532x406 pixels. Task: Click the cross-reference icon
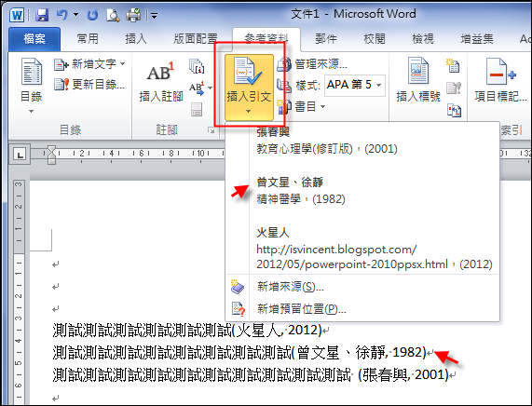click(x=454, y=110)
